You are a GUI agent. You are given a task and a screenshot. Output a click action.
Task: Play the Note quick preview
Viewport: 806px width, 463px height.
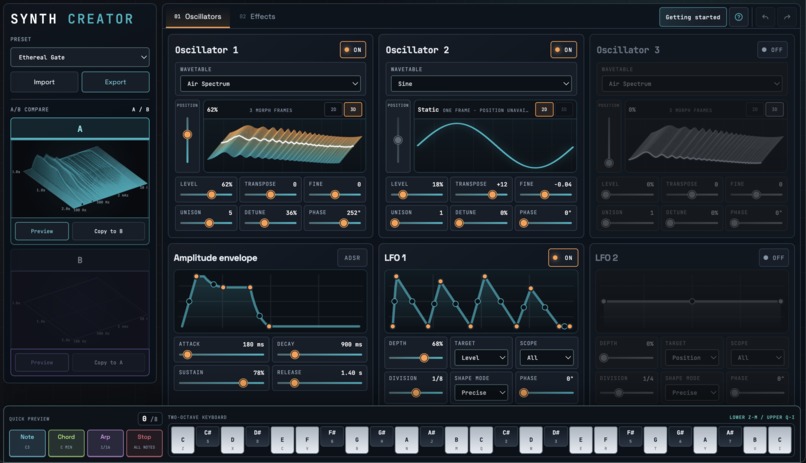coord(27,442)
